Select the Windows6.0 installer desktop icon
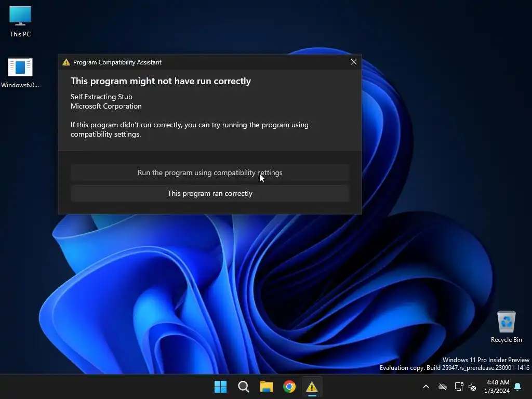 point(20,73)
